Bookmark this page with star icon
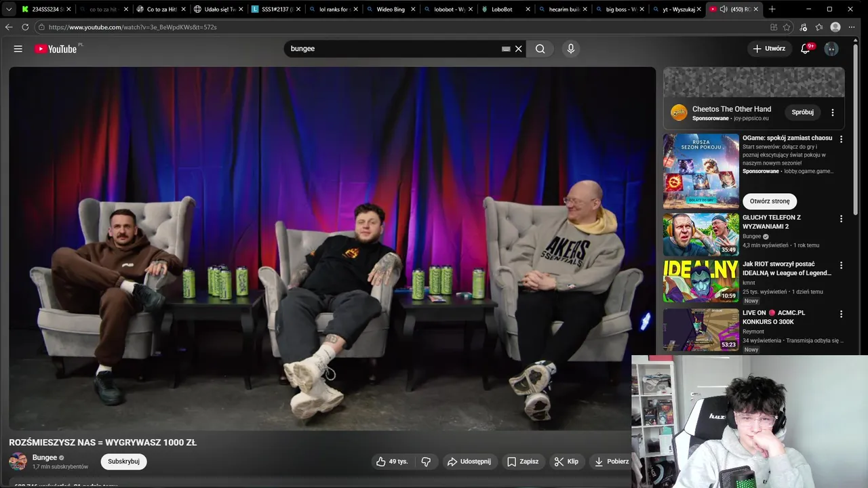This screenshot has width=868, height=488. click(x=787, y=27)
